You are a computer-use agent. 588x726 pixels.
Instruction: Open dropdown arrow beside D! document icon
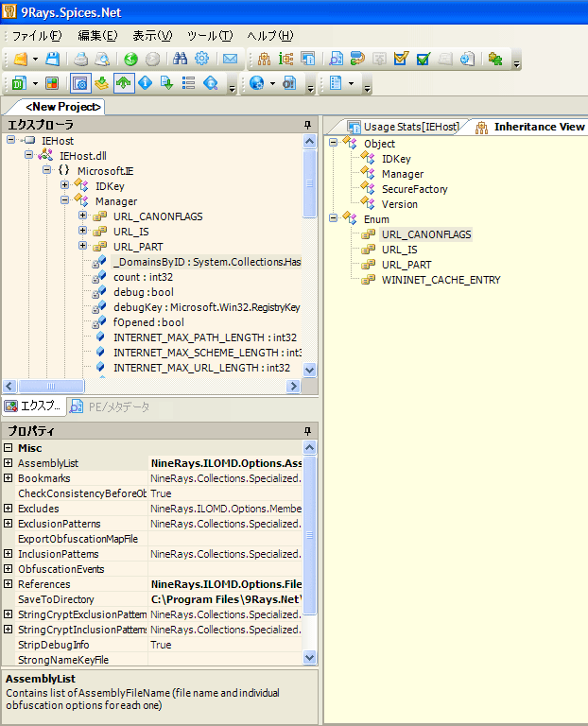pyautogui.click(x=35, y=84)
